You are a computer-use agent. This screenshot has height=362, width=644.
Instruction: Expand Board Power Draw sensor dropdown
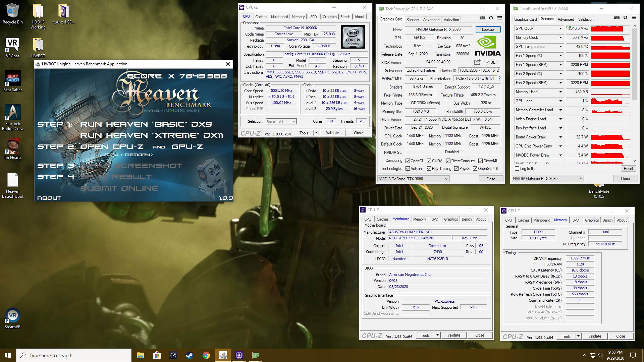[560, 137]
